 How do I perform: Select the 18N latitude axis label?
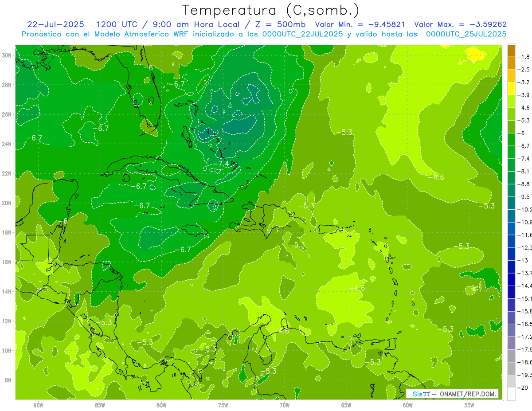8,232
